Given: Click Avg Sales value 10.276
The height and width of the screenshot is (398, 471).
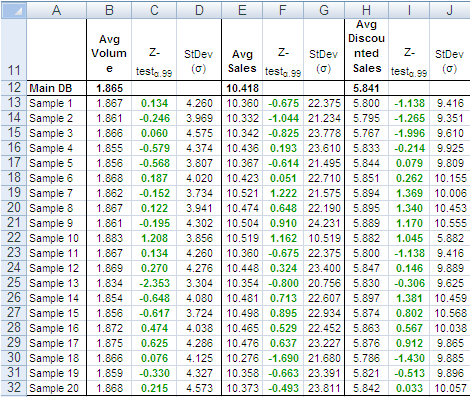Looking at the screenshot, I should [x=242, y=358].
